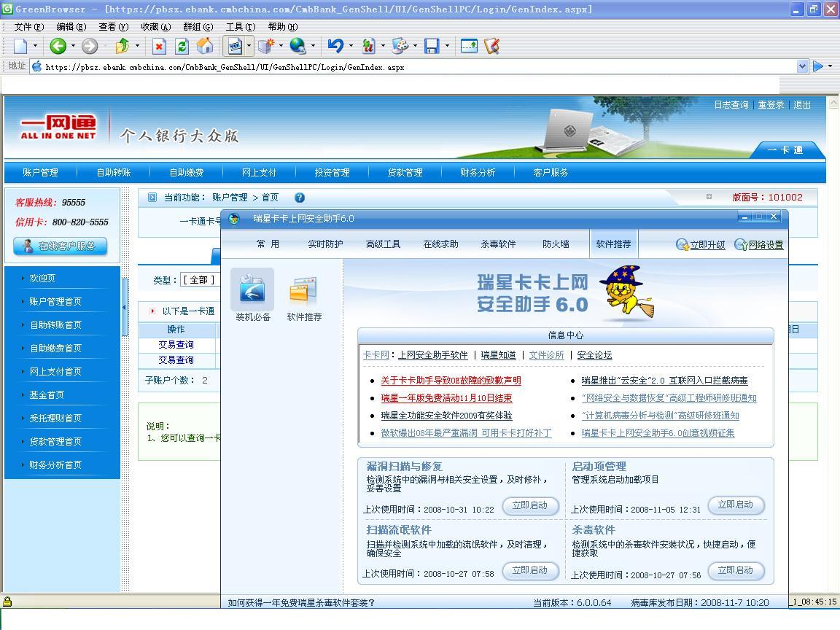
Task: Click the first 交易查询 table link
Action: [x=176, y=344]
